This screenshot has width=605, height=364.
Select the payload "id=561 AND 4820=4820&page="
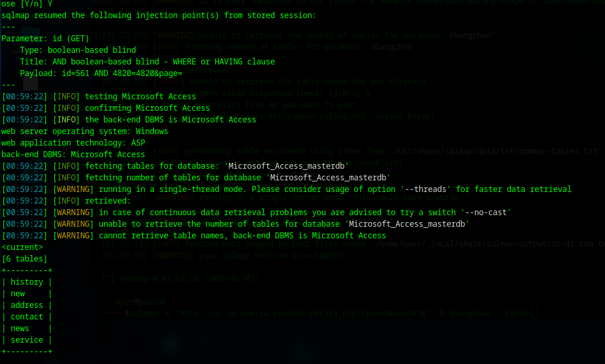click(x=122, y=73)
